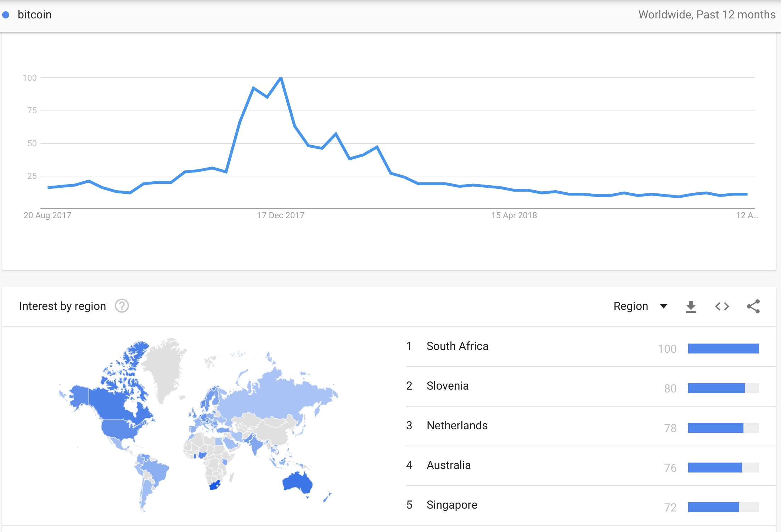Click the 17 Dec 2017 axis label
Image resolution: width=781 pixels, height=532 pixels.
(x=281, y=215)
